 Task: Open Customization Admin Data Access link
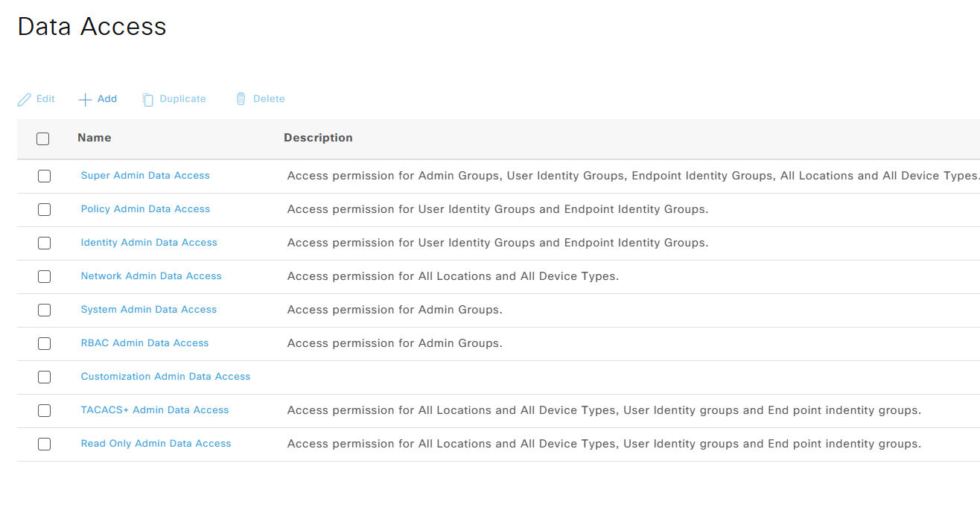click(165, 377)
